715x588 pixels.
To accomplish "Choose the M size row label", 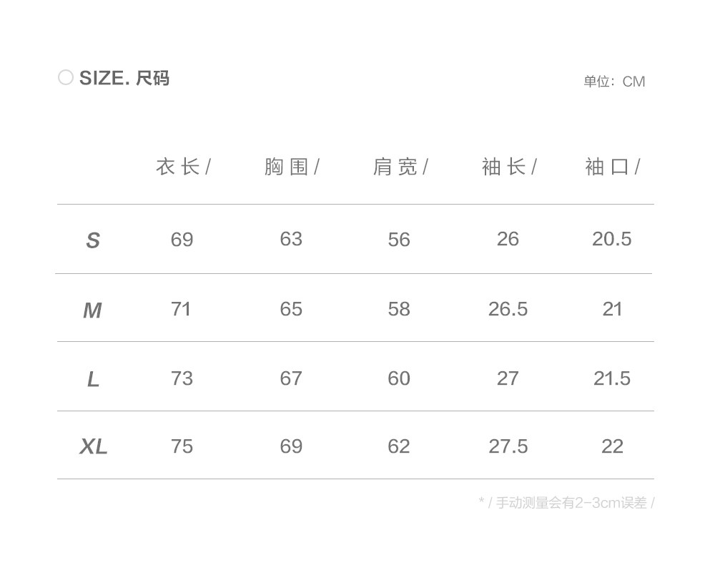I will coord(92,310).
